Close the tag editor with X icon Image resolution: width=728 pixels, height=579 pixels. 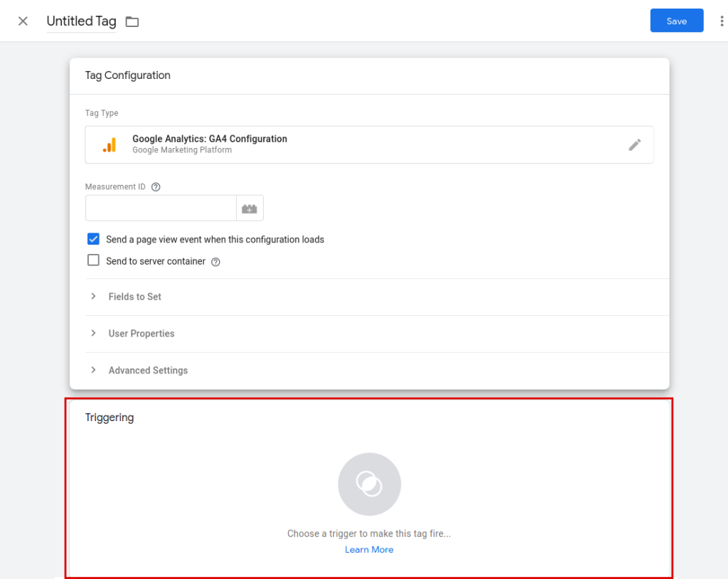pos(23,21)
